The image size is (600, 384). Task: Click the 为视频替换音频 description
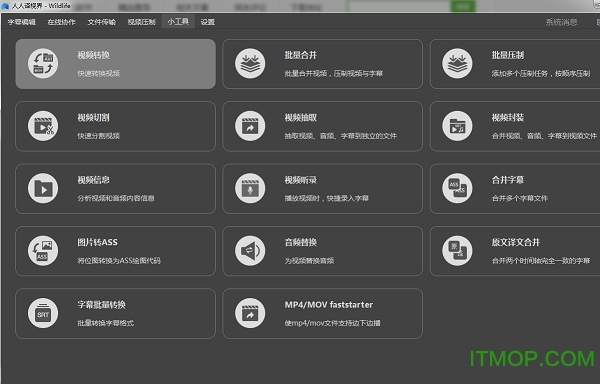(x=309, y=260)
